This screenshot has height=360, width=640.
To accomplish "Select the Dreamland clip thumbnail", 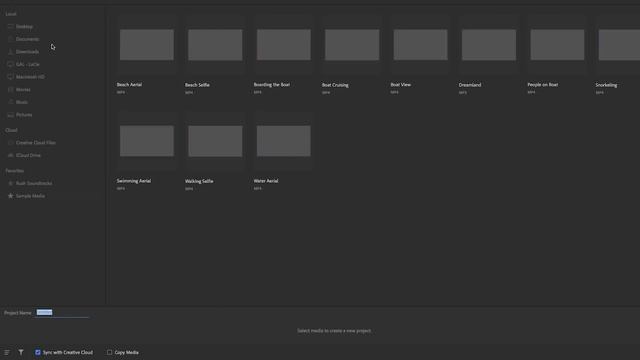I will [x=489, y=44].
